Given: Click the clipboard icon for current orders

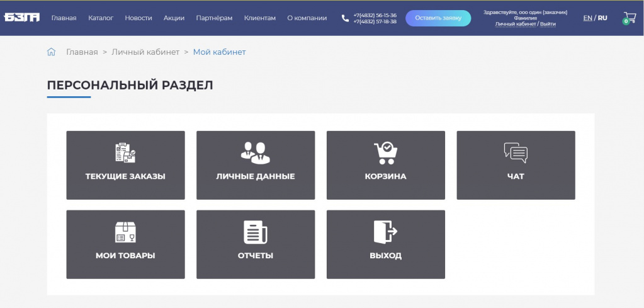Looking at the screenshot, I should 125,152.
